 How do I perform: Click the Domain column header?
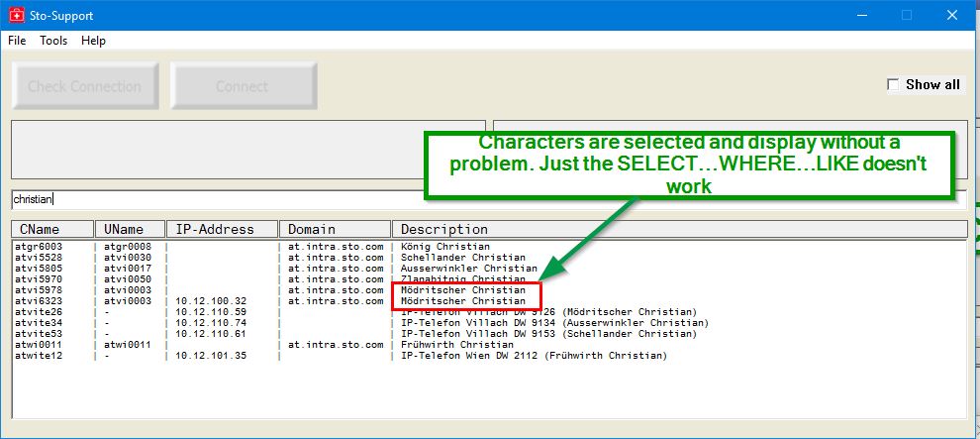334,229
